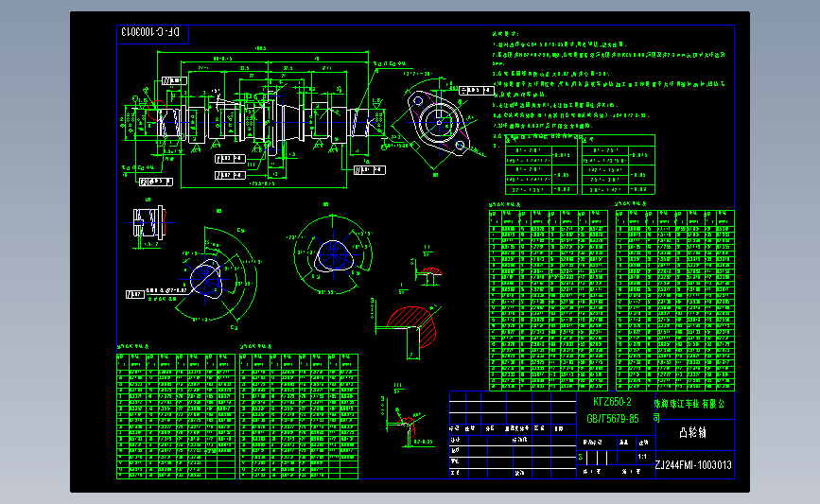
Task: Select the large red hatched section detail
Action: click(413, 327)
